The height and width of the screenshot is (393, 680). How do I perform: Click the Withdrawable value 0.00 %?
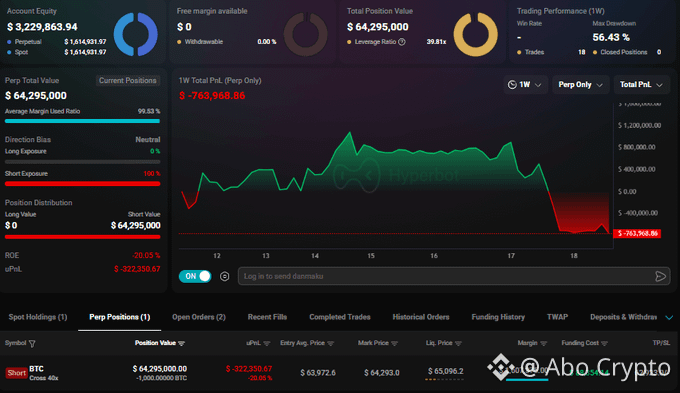pyautogui.click(x=267, y=42)
